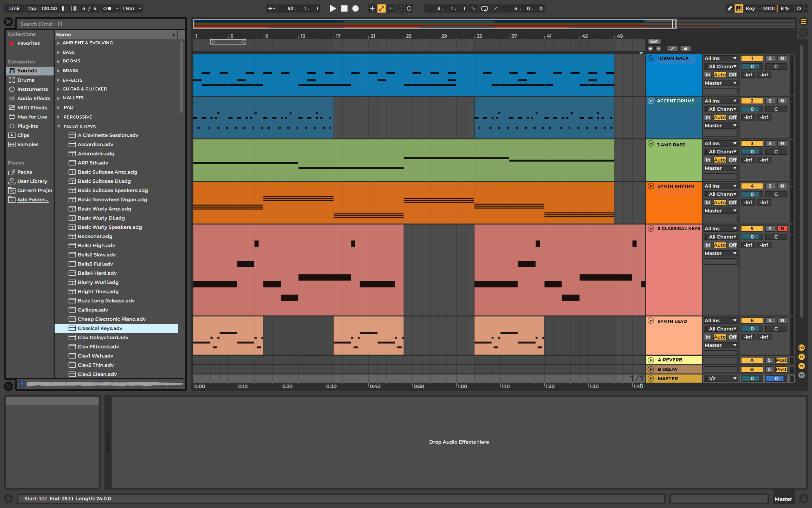Open the Samples category icon
Image resolution: width=812 pixels, height=508 pixels.
12,145
